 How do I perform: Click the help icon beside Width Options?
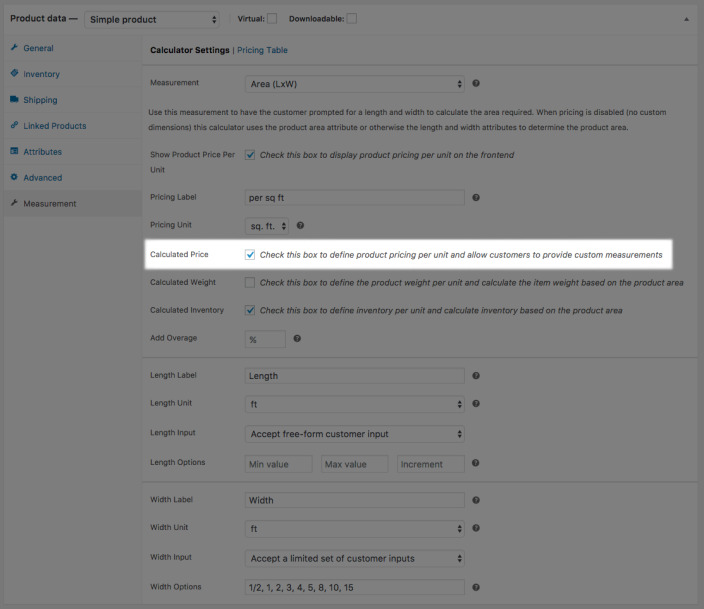tap(476, 588)
